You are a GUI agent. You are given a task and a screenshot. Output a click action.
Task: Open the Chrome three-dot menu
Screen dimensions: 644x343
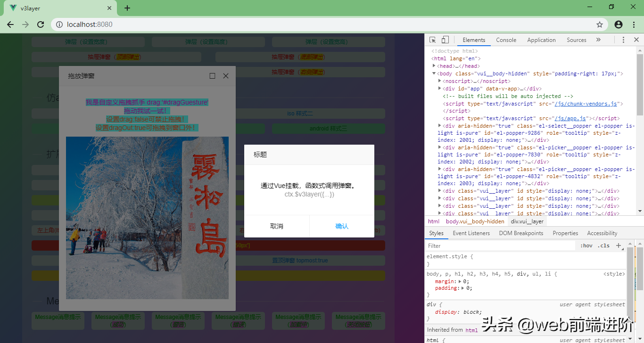tap(634, 24)
